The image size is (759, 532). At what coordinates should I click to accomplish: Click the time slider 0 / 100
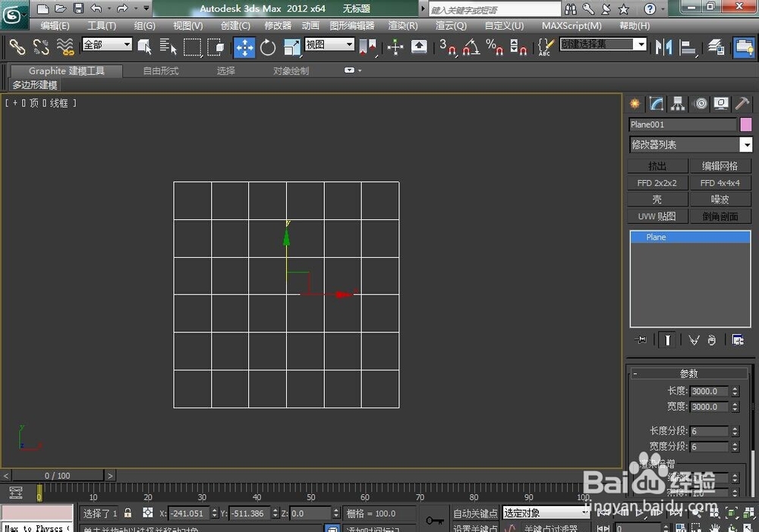click(57, 476)
